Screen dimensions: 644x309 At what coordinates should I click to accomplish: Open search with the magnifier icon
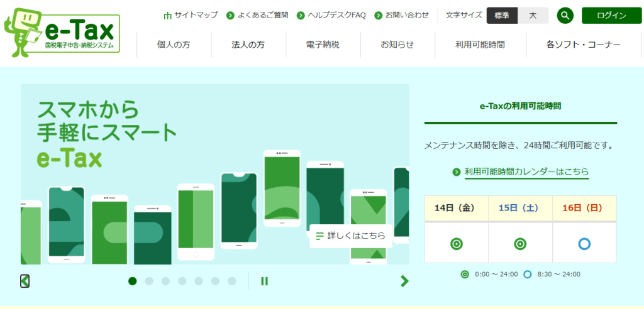click(565, 16)
